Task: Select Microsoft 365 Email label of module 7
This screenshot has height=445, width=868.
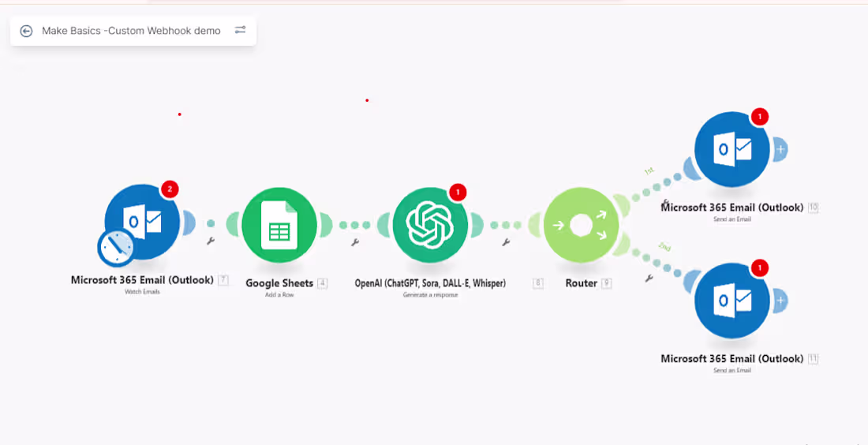Action: [142, 280]
